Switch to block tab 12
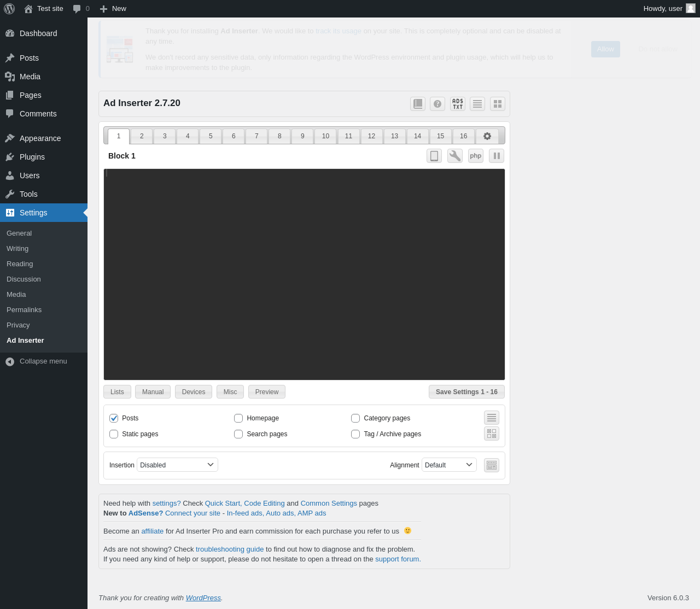The width and height of the screenshot is (700, 609). tap(371, 136)
